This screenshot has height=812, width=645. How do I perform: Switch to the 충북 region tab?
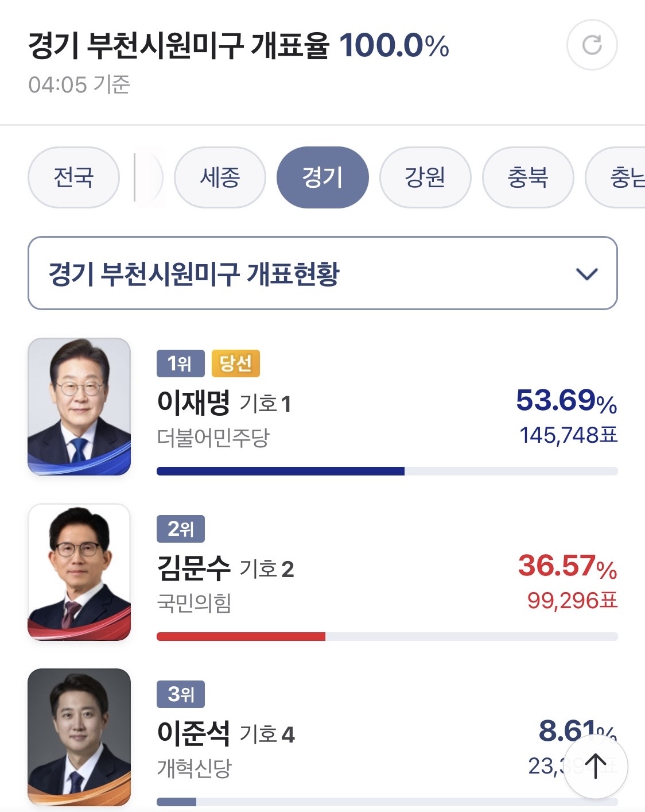[x=528, y=177]
